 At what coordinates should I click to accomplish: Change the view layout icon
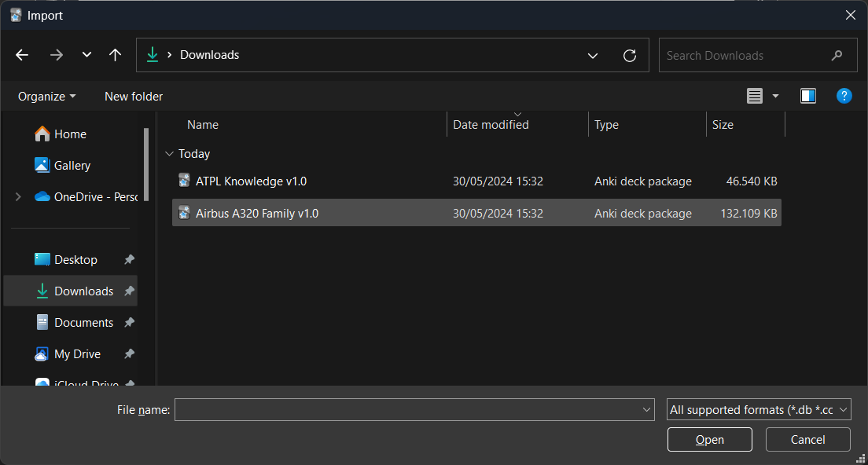[x=755, y=96]
